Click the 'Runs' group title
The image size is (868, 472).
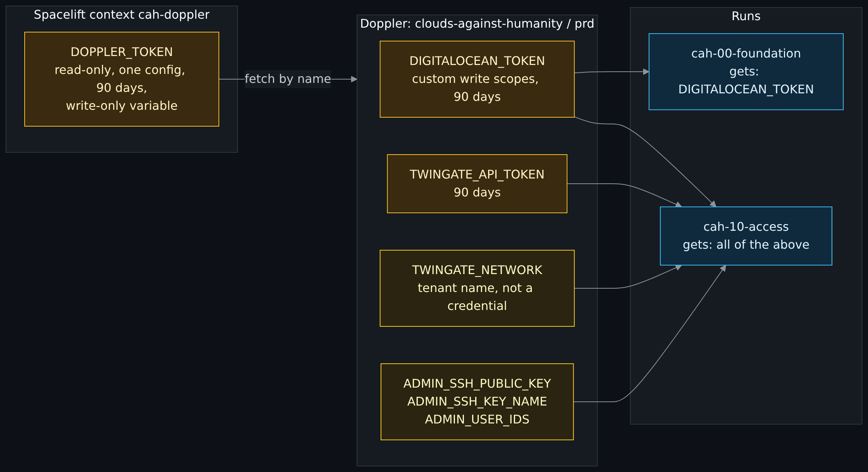pyautogui.click(x=746, y=16)
